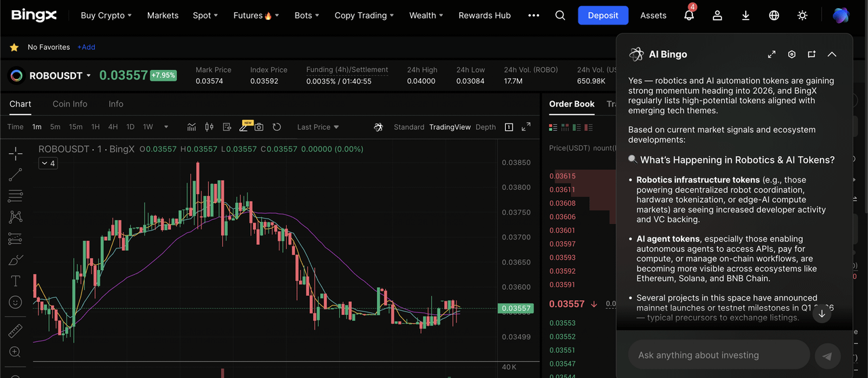868x378 pixels.
Task: Open the candlestick chart type icon
Action: click(x=209, y=127)
